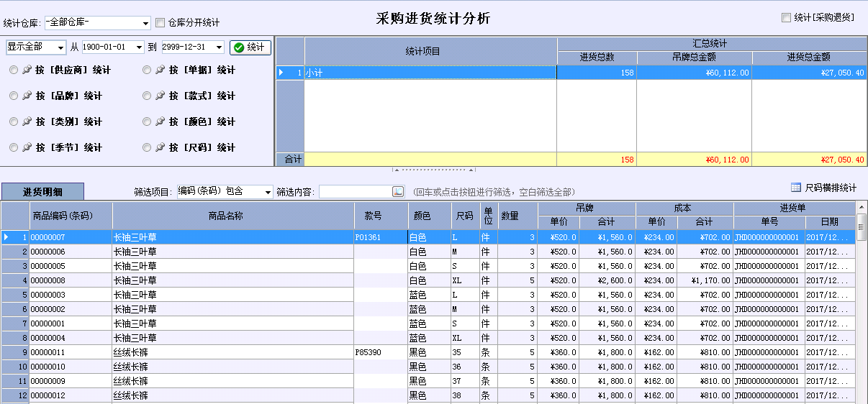Click the 商品编码(条码) column header

pyautogui.click(x=71, y=216)
